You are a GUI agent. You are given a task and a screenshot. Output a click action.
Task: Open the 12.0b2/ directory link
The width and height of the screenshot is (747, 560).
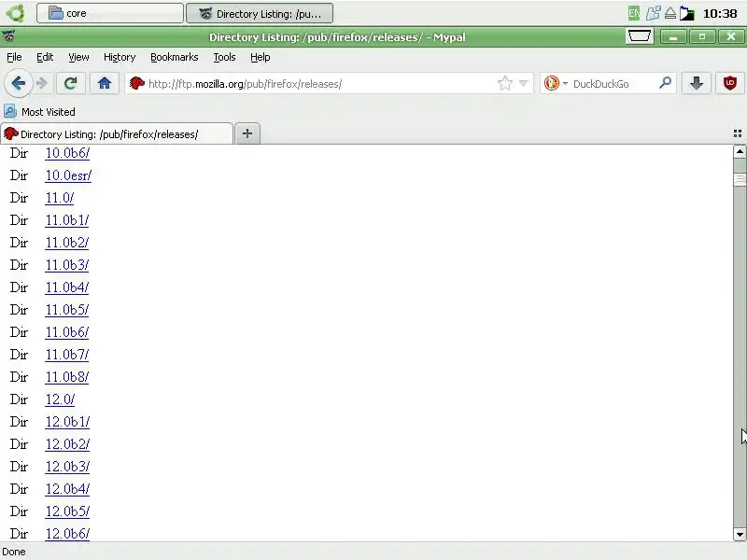tap(67, 444)
